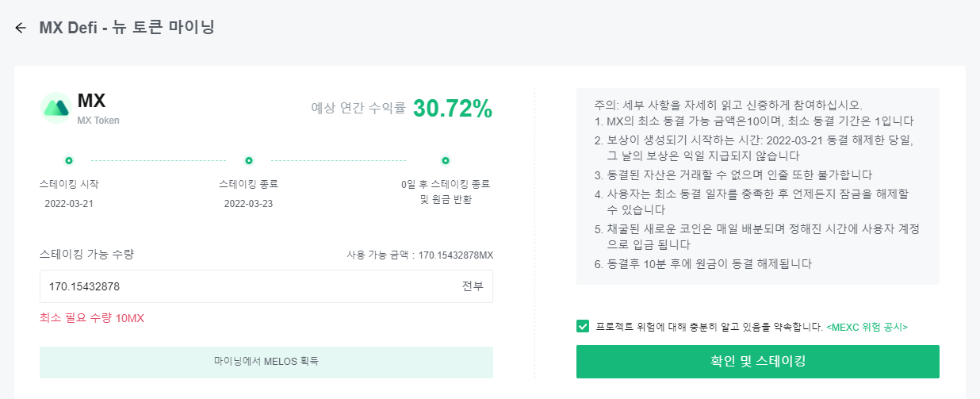This screenshot has width=980, height=399.
Task: Select the staking end timeline dot
Action: (x=249, y=160)
